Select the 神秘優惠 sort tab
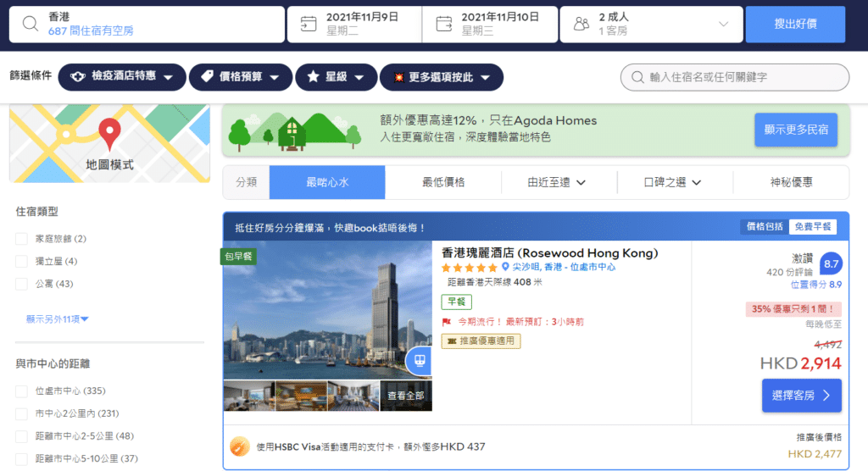 791,182
